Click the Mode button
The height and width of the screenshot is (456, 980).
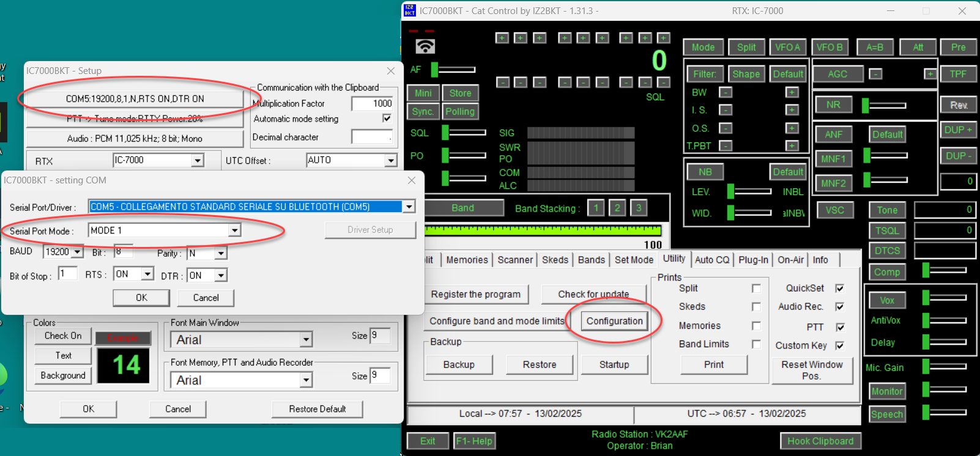[703, 47]
